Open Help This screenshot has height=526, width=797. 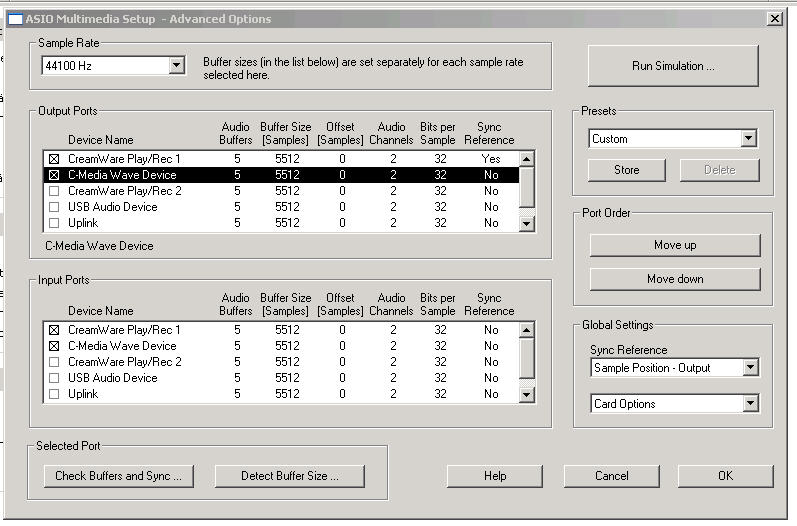(495, 476)
